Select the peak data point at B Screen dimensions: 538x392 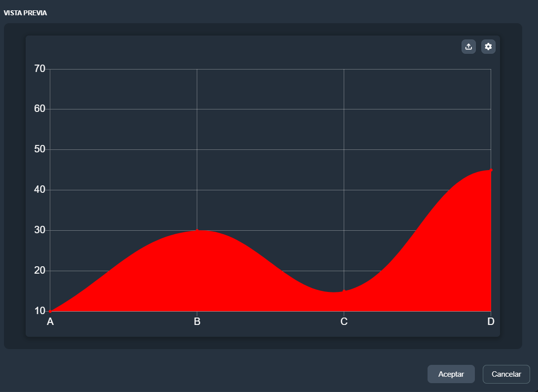pyautogui.click(x=197, y=230)
